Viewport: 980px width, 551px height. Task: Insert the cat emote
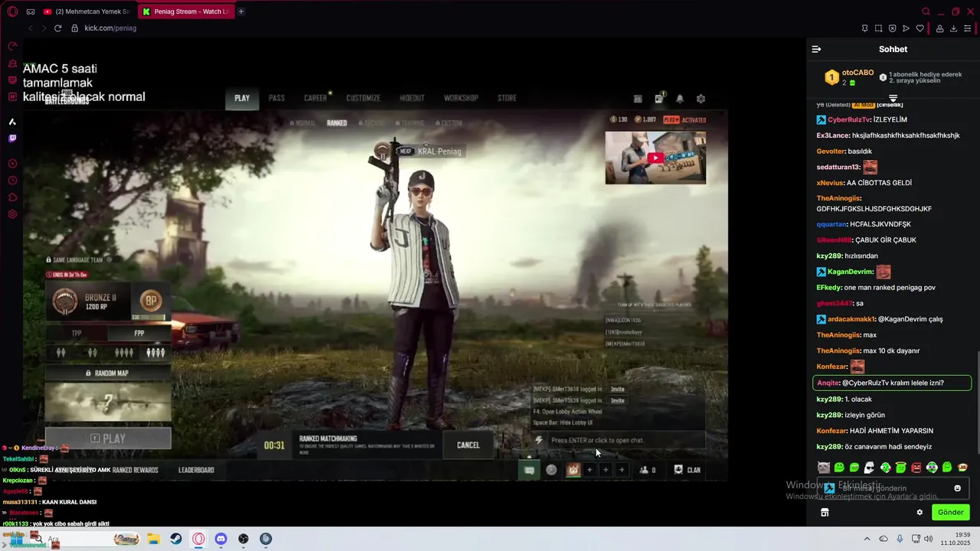pyautogui.click(x=823, y=468)
